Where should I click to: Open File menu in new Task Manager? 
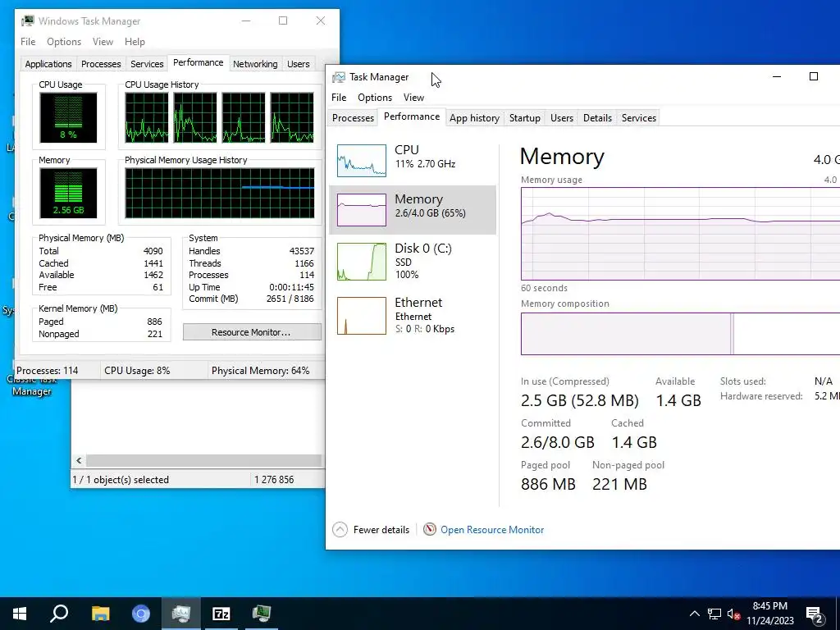339,98
